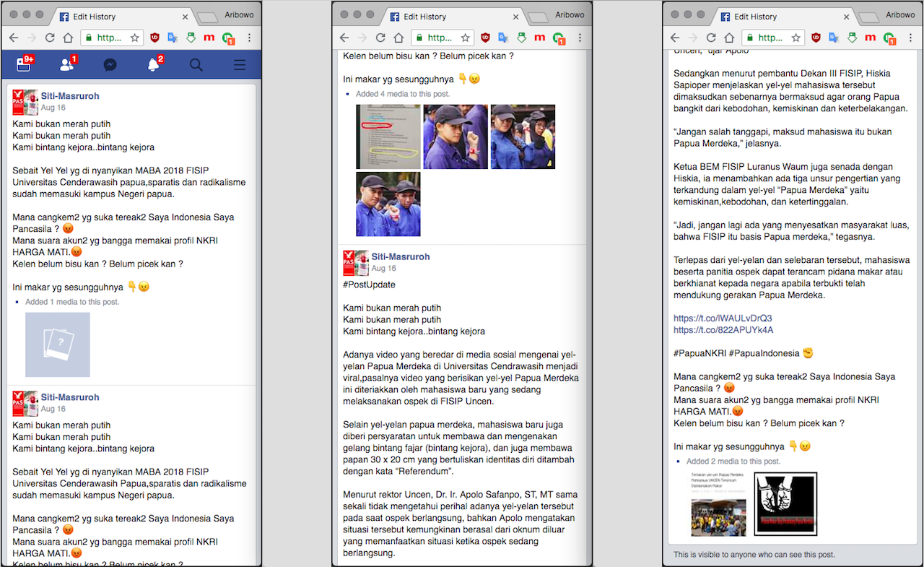Click the Facebook search magnifier icon
The image size is (924, 567).
point(196,65)
